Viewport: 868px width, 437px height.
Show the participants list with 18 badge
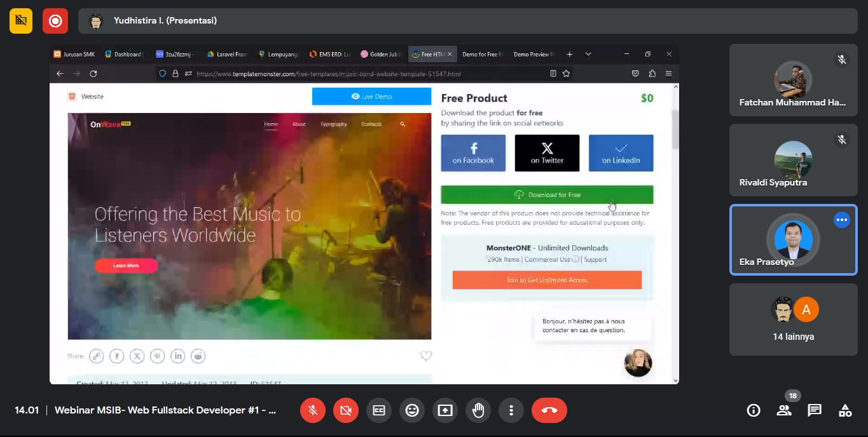pyautogui.click(x=784, y=410)
